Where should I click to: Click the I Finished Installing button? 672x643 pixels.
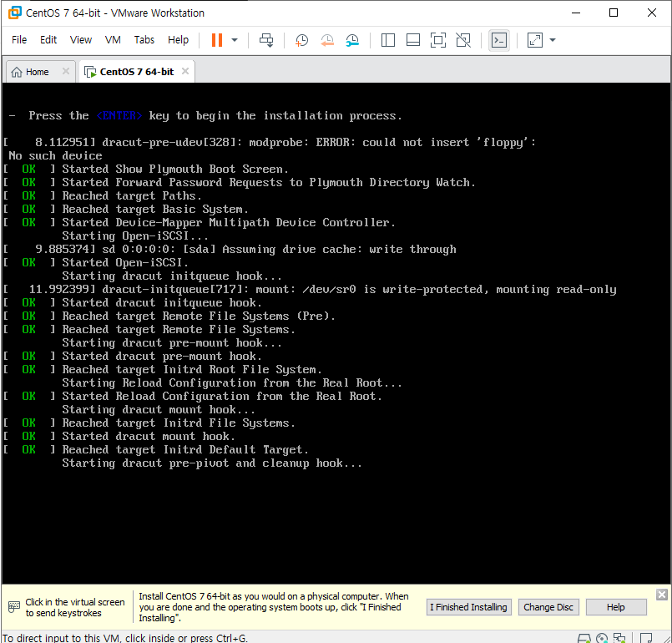click(x=469, y=607)
